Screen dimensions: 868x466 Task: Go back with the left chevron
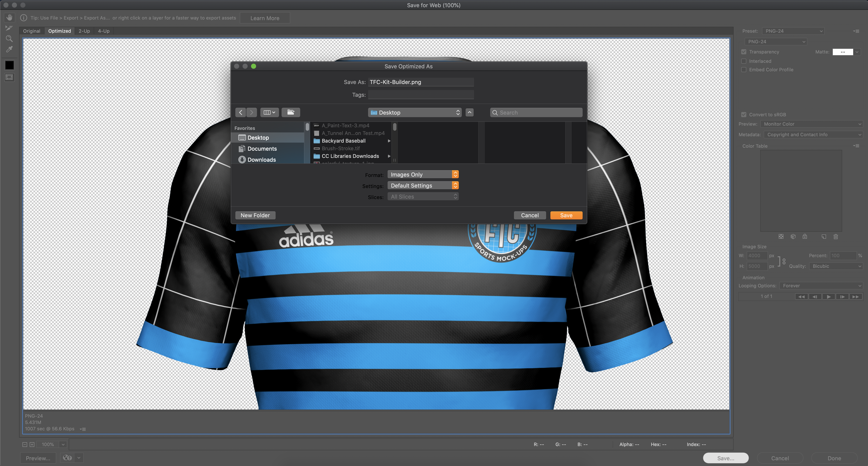[241, 112]
